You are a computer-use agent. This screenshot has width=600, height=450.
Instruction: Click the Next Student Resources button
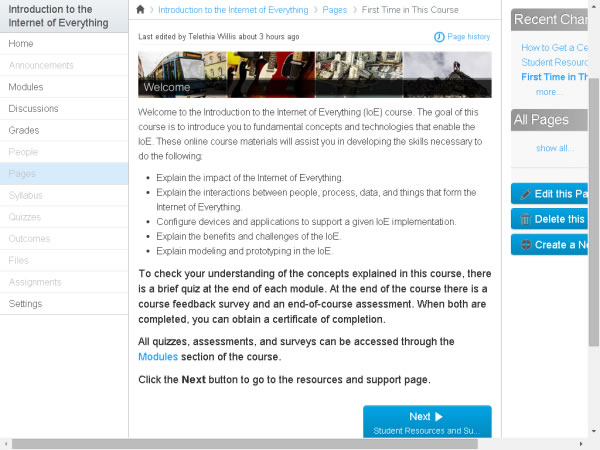click(427, 422)
